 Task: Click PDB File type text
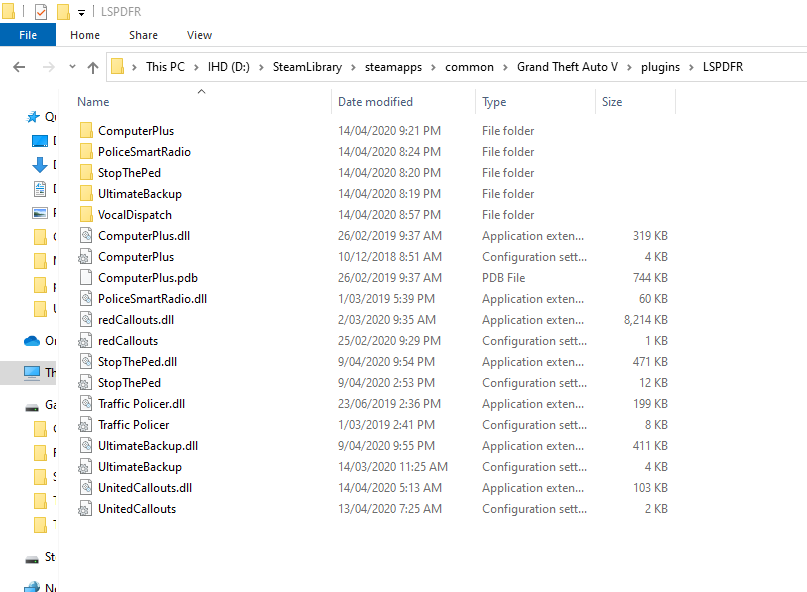(x=503, y=277)
